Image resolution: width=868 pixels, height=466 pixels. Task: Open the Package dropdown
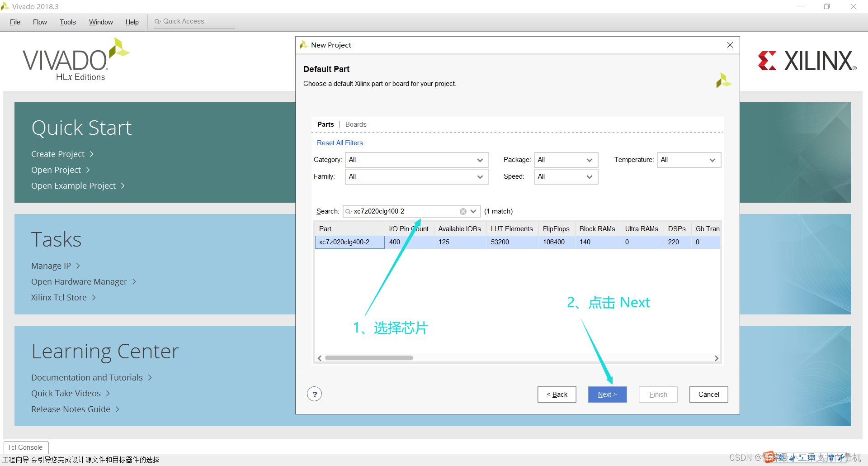[566, 160]
